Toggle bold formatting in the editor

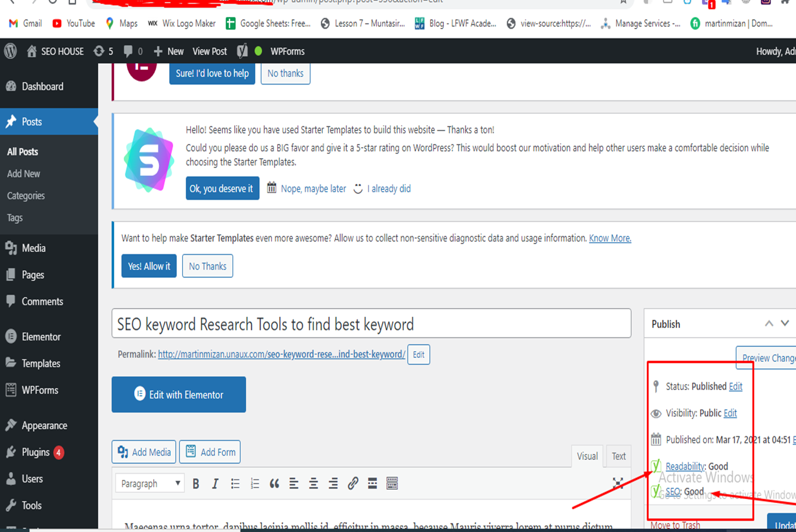click(x=196, y=483)
